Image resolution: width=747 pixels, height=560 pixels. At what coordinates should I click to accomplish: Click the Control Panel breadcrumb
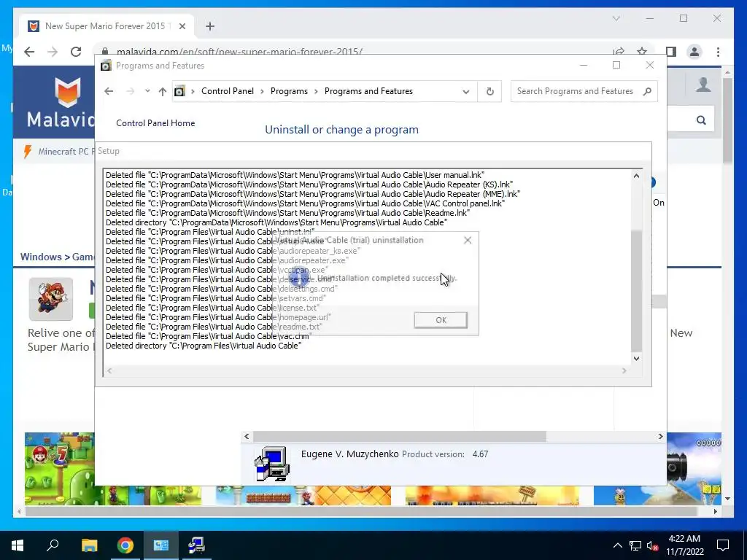pos(228,91)
